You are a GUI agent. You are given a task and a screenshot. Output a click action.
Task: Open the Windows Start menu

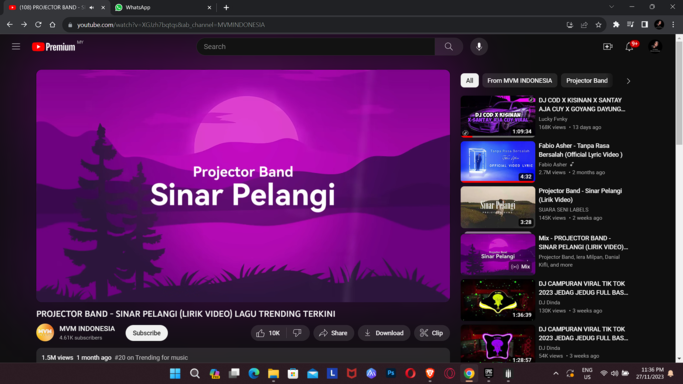tap(175, 374)
